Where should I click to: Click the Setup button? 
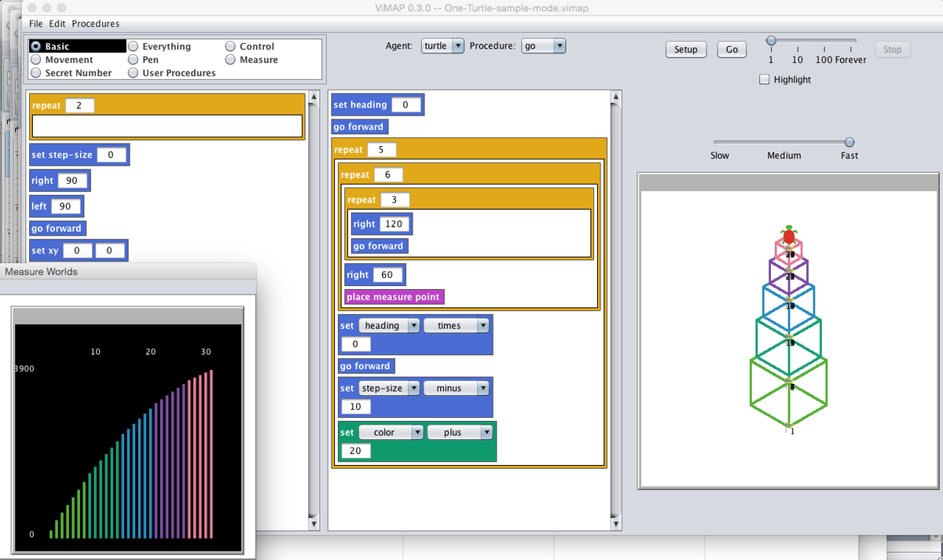tap(686, 49)
